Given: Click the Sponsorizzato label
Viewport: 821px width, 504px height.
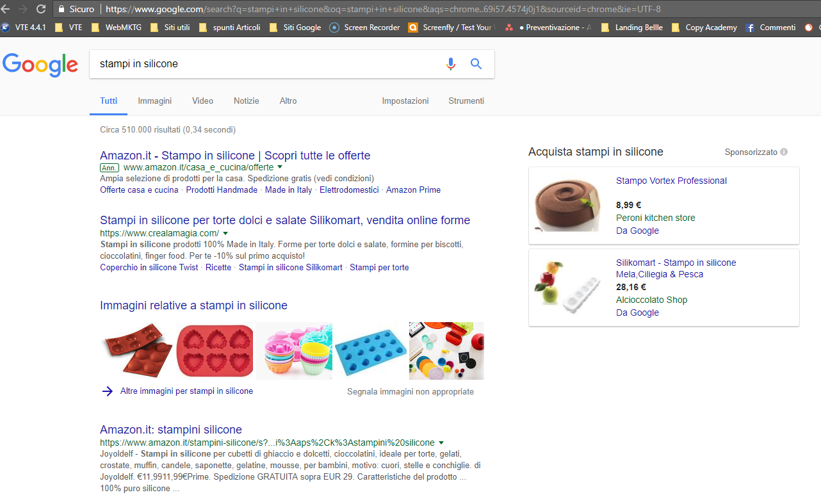Looking at the screenshot, I should (x=751, y=152).
